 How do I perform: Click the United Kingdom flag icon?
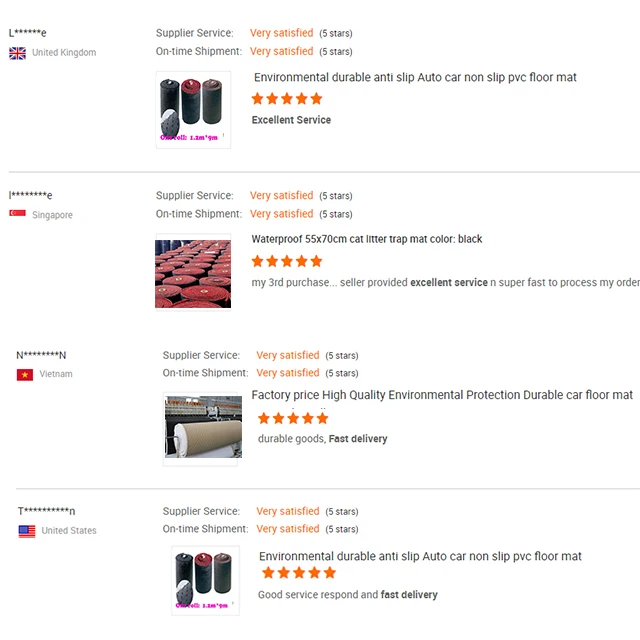(x=17, y=53)
